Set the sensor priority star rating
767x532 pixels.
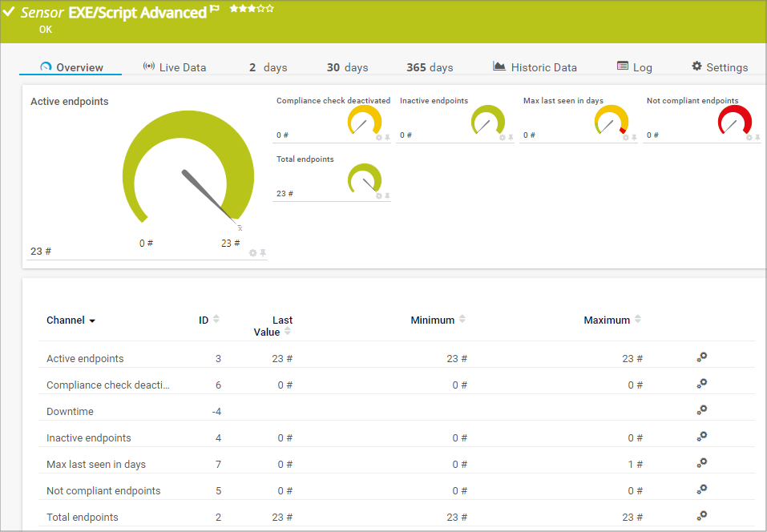[x=252, y=9]
